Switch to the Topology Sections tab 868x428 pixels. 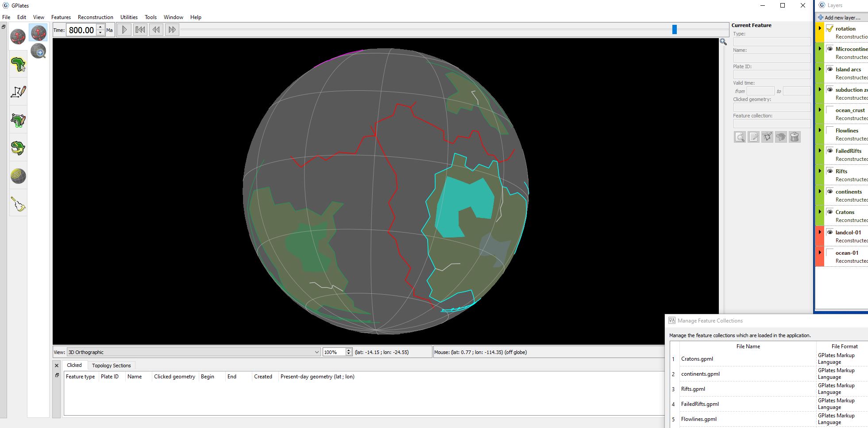[111, 366]
